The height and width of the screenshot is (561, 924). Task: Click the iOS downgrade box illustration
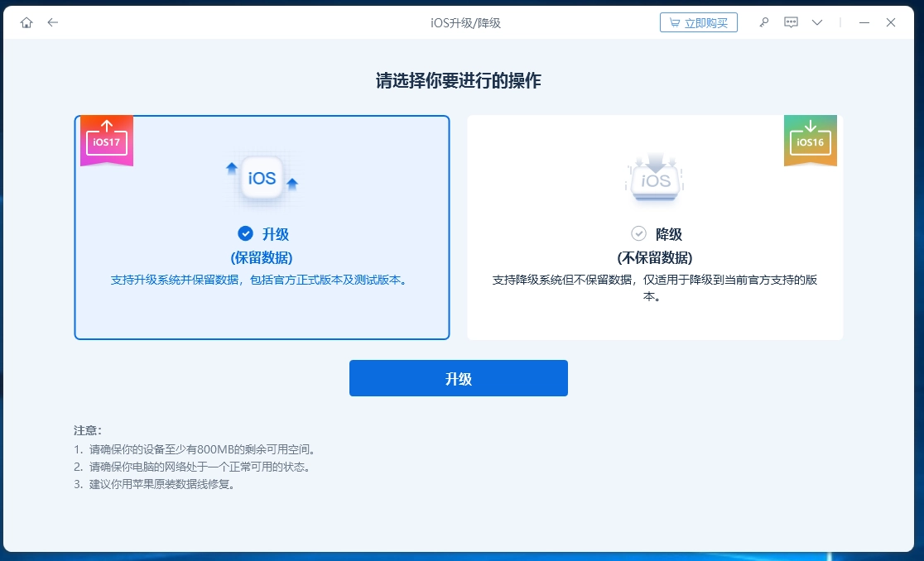[x=655, y=178]
